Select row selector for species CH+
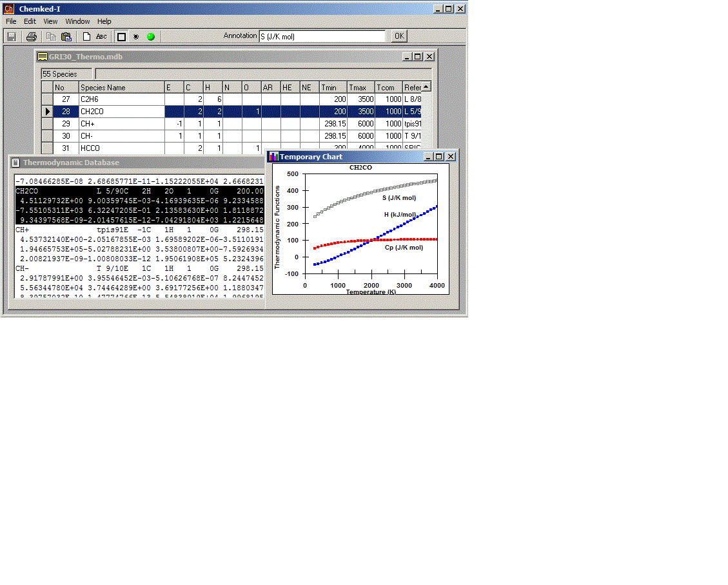This screenshot has width=728, height=585. pos(47,124)
